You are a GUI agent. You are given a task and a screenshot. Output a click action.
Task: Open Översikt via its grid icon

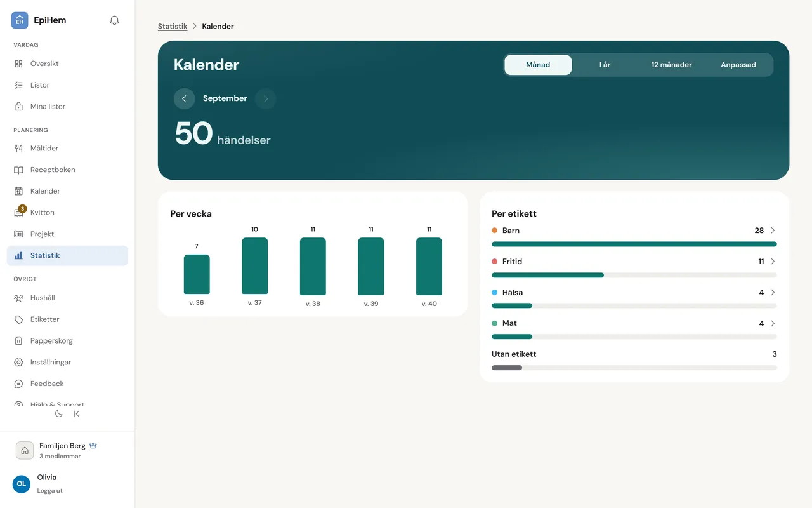tap(19, 63)
